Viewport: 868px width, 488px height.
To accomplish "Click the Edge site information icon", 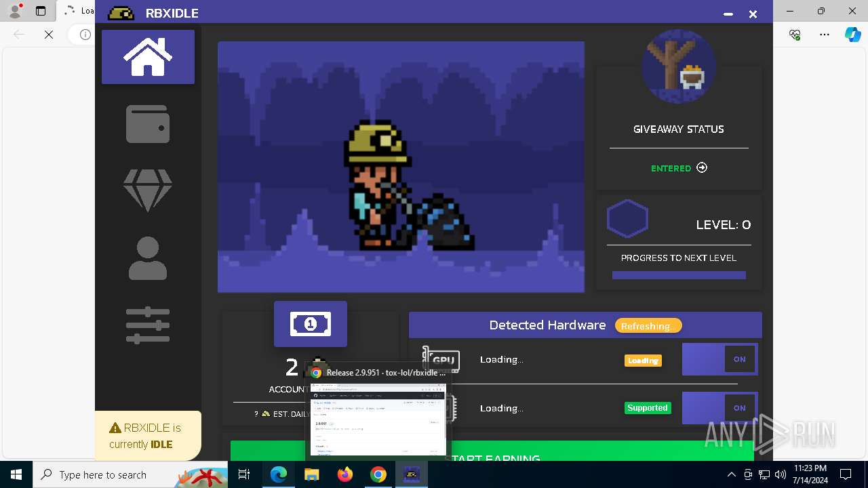I will tap(85, 35).
